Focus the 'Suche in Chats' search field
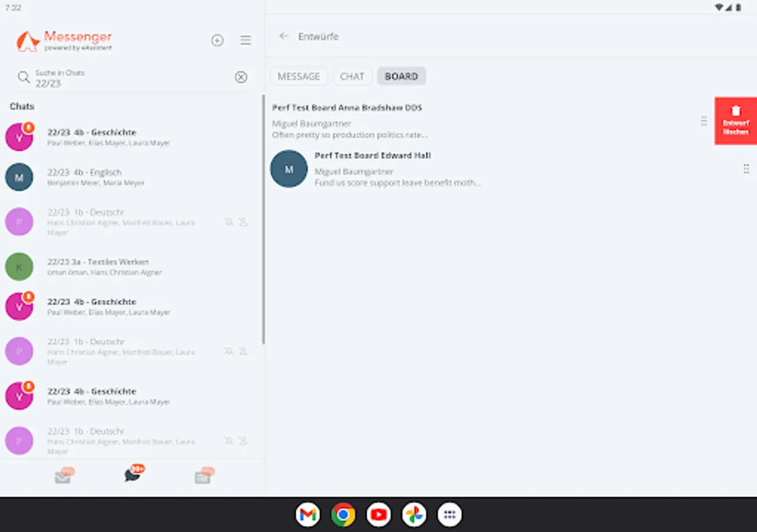 [x=132, y=78]
